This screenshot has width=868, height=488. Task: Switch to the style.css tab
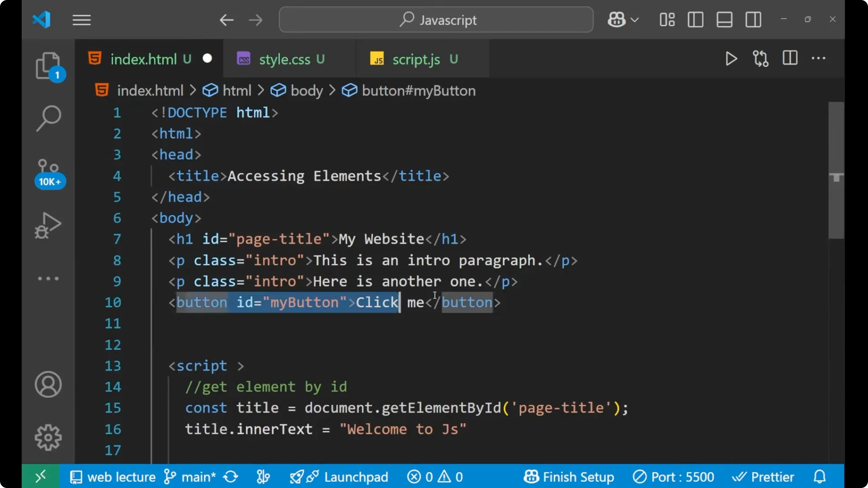(x=285, y=59)
